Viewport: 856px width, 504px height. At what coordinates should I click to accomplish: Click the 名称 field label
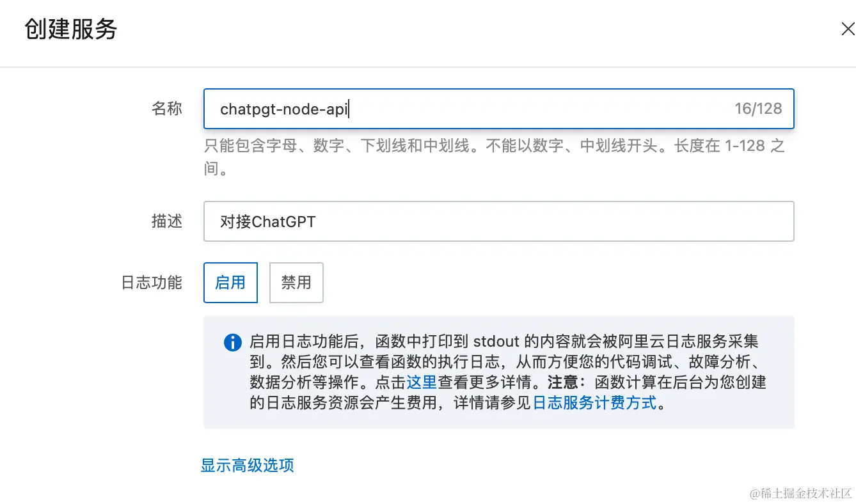point(167,109)
